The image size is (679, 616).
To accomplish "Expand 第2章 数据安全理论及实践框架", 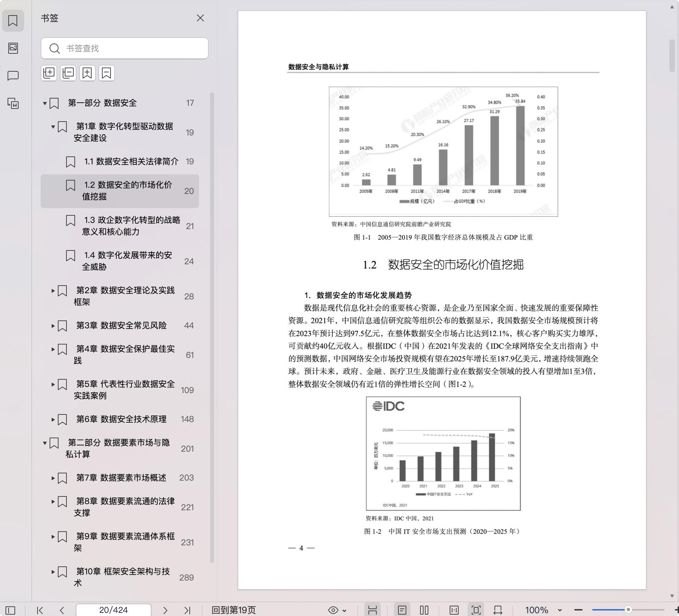I will click(53, 291).
